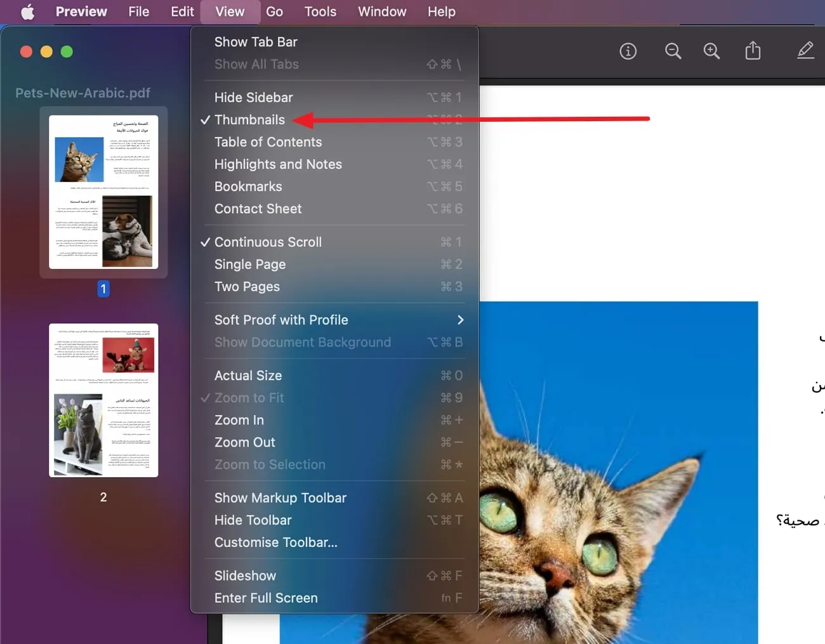Open the document info inspector

tap(628, 51)
